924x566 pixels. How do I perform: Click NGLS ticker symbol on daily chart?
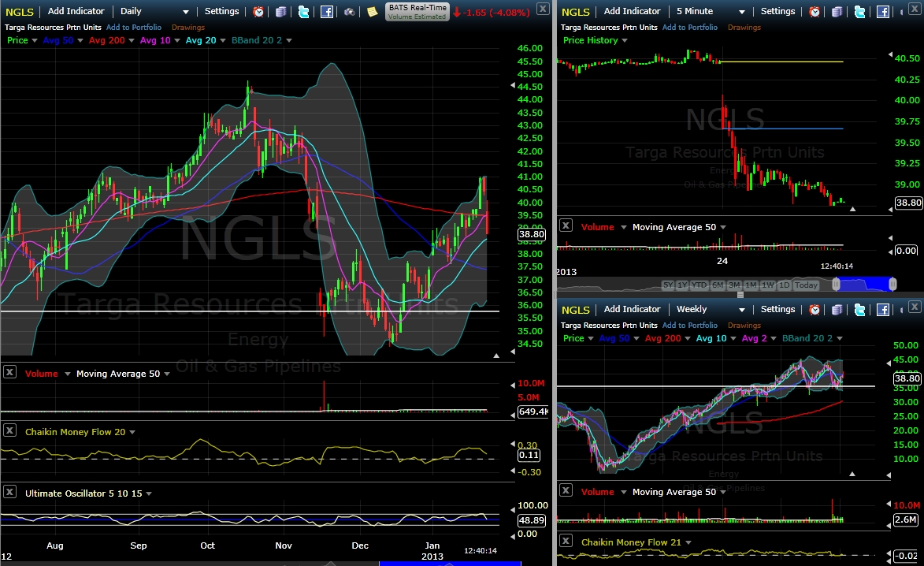point(20,12)
